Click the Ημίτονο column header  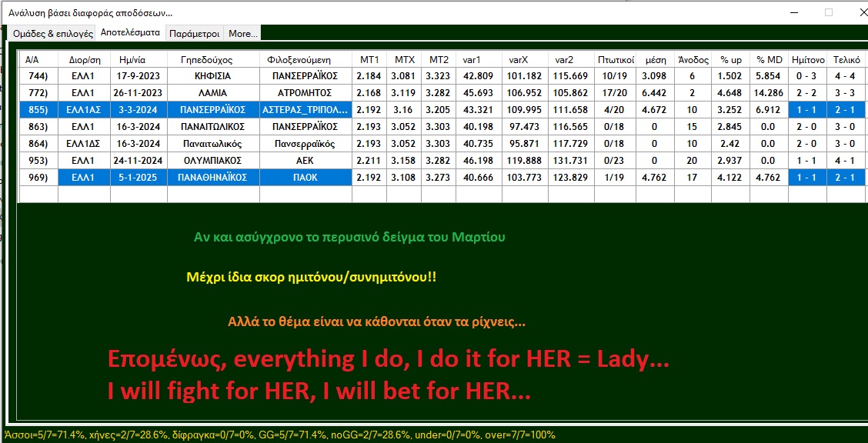pos(808,60)
